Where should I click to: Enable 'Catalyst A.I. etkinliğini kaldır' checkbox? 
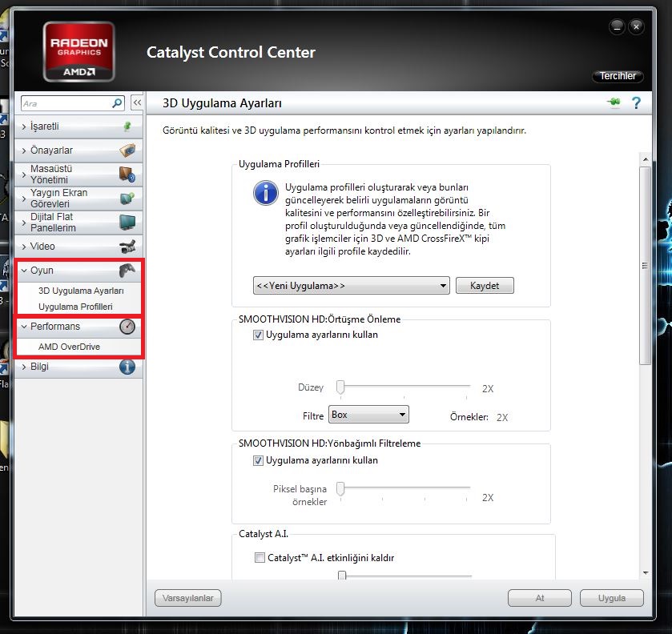point(260,557)
